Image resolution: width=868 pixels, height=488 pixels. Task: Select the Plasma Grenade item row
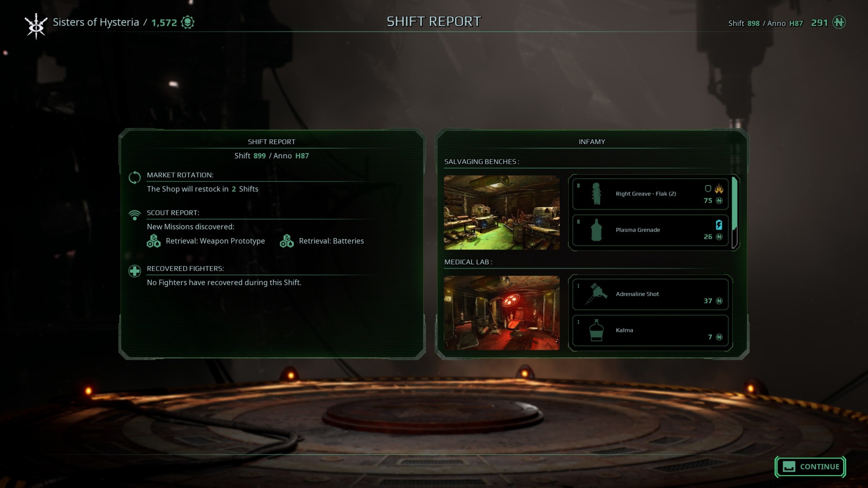(650, 230)
